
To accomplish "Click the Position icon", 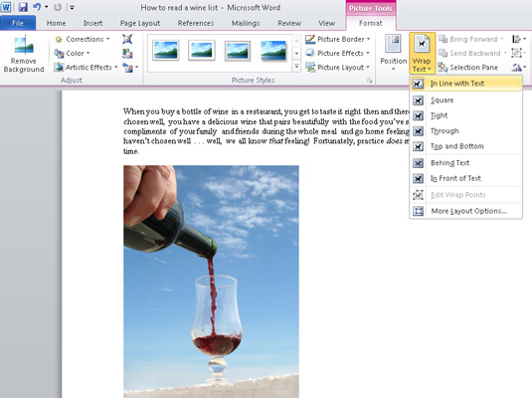I will click(393, 44).
